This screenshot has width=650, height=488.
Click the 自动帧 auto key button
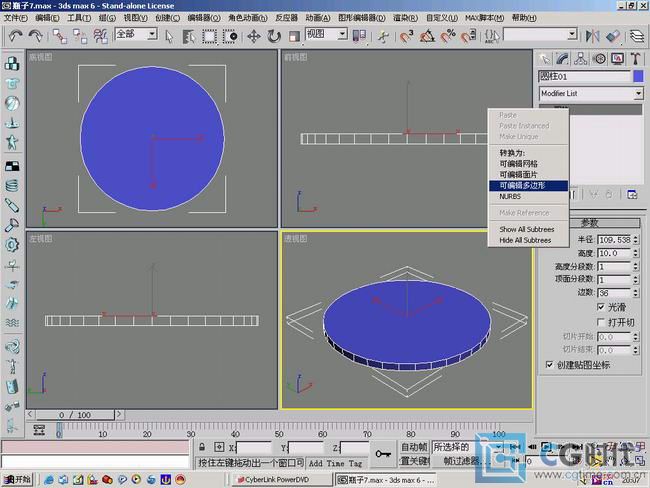click(414, 447)
